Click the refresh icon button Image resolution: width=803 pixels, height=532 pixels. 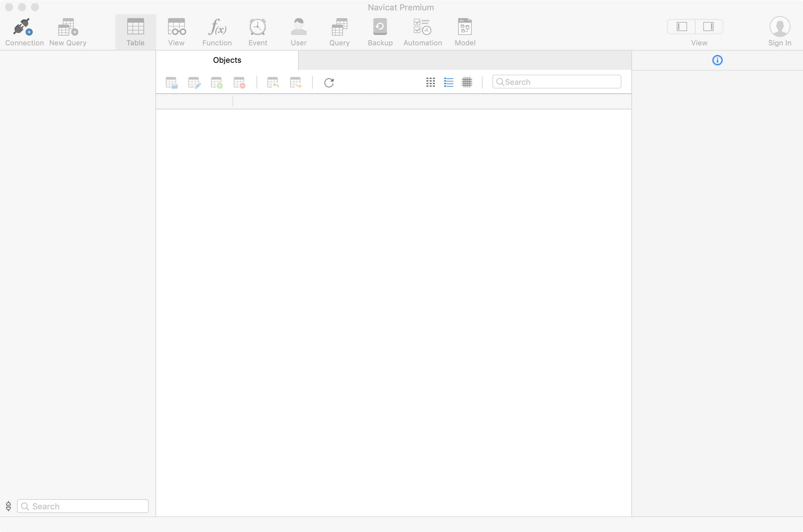(x=330, y=83)
